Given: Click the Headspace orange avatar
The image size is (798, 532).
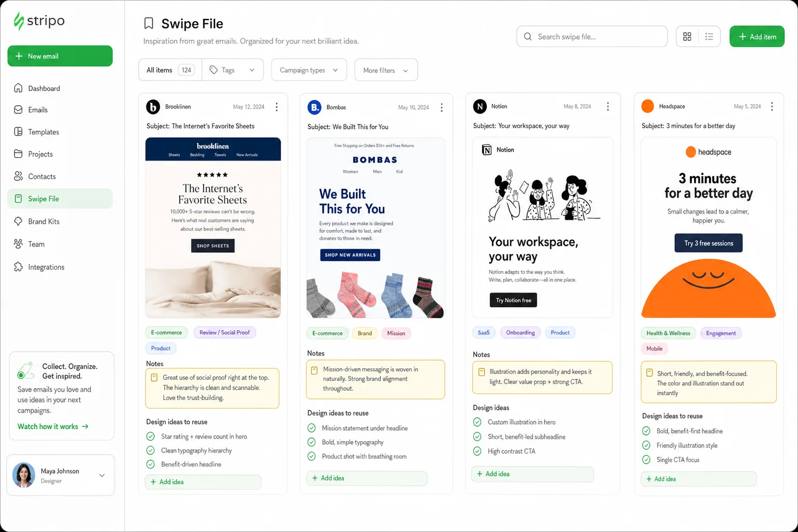Looking at the screenshot, I should tap(648, 106).
